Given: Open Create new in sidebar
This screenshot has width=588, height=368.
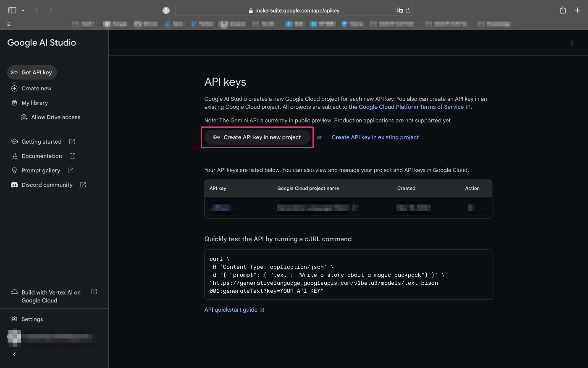Looking at the screenshot, I should pyautogui.click(x=37, y=89).
